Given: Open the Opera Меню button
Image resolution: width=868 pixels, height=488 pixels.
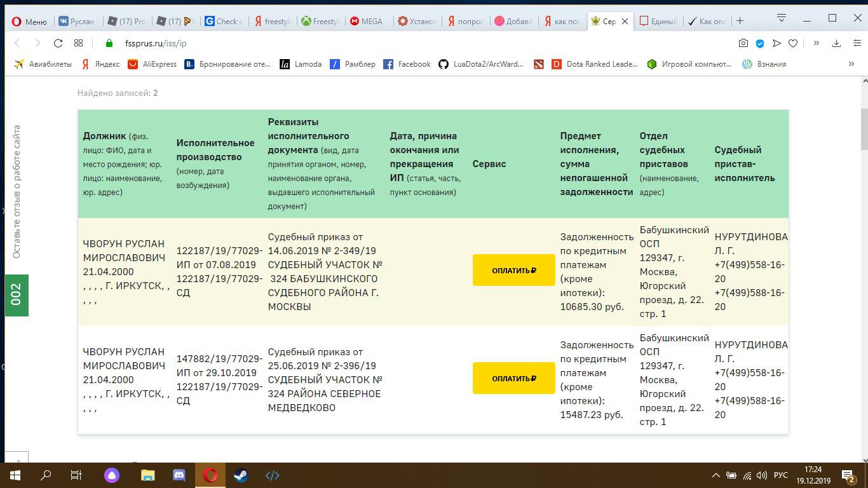Looking at the screenshot, I should [29, 21].
